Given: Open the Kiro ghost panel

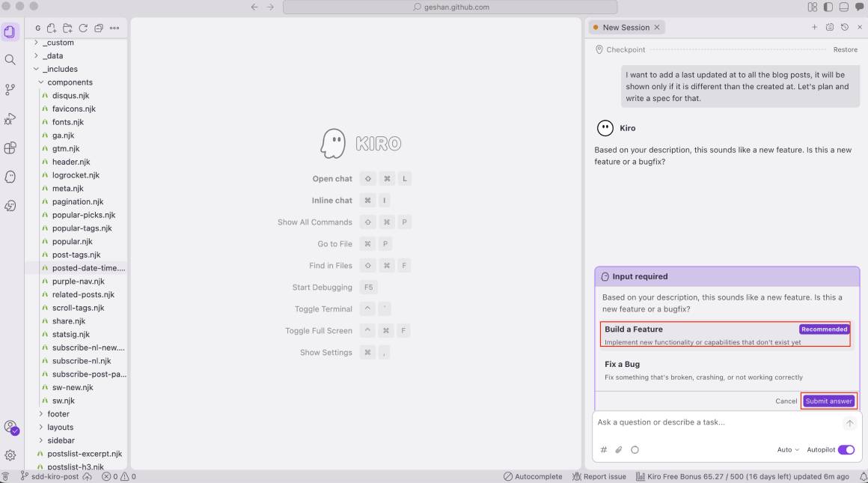Looking at the screenshot, I should 10,177.
